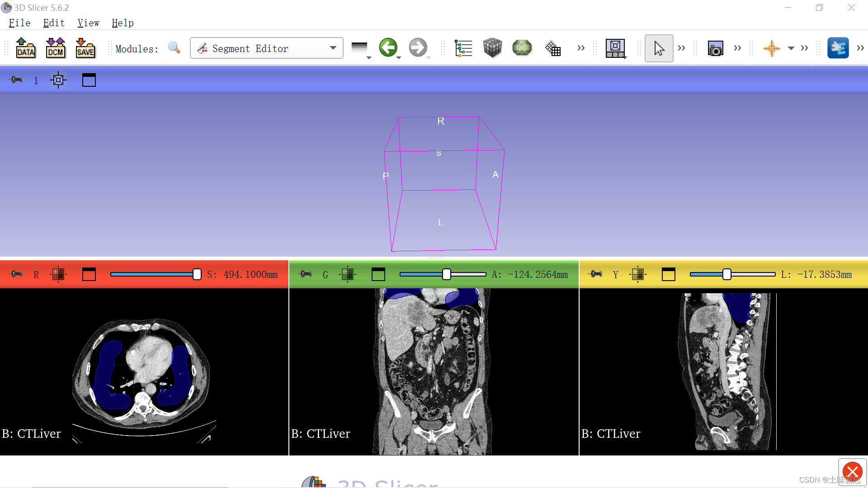Open the Help menu
The width and height of the screenshot is (868, 488).
[123, 23]
